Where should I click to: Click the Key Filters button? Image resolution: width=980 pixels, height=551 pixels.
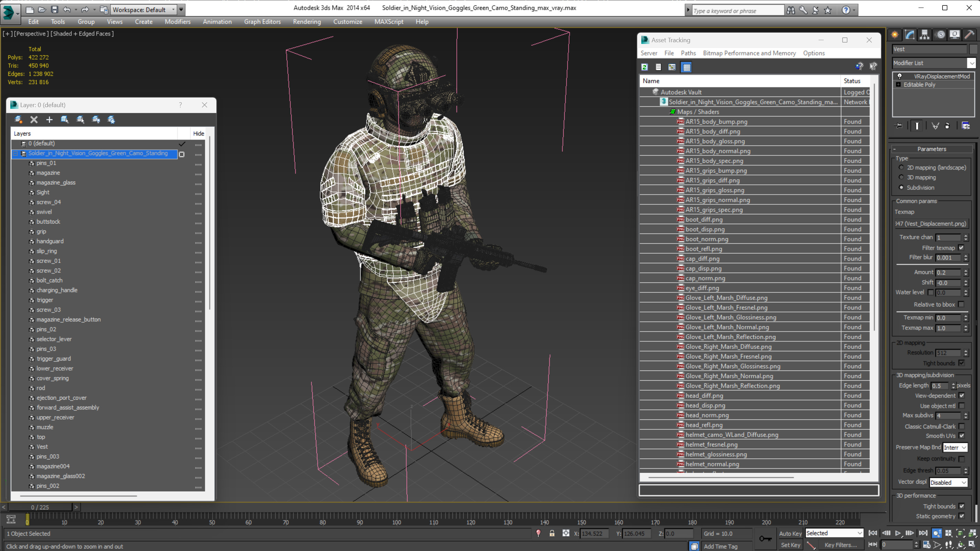841,545
